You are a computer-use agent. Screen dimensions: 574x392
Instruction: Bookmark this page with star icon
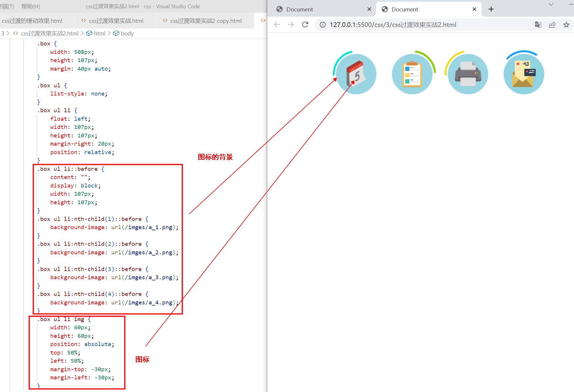click(566, 25)
